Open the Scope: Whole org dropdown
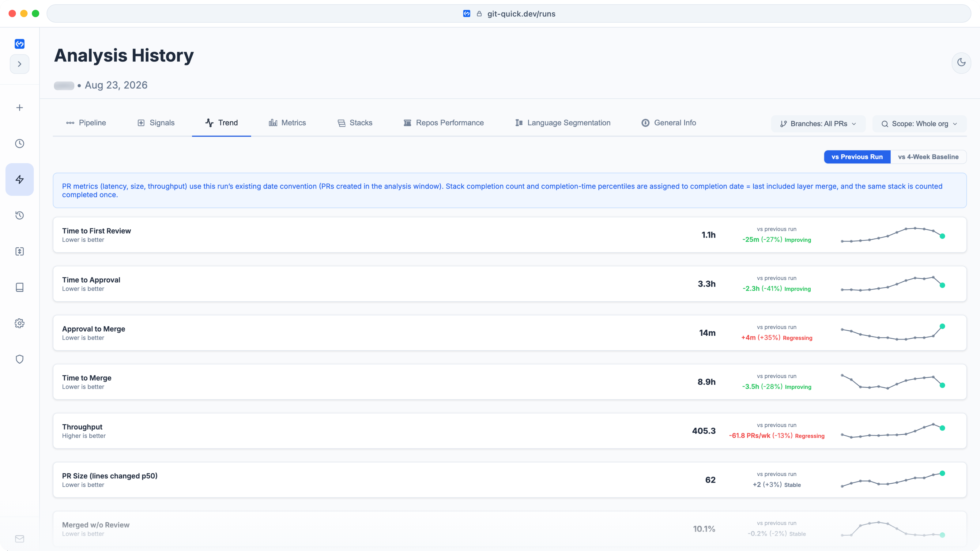Viewport: 980px width, 551px height. [919, 124]
